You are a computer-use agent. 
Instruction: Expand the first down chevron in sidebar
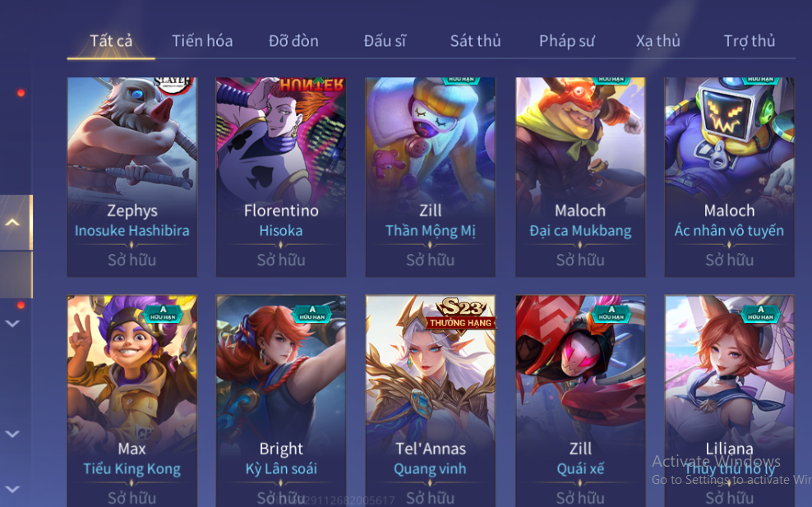click(x=12, y=324)
